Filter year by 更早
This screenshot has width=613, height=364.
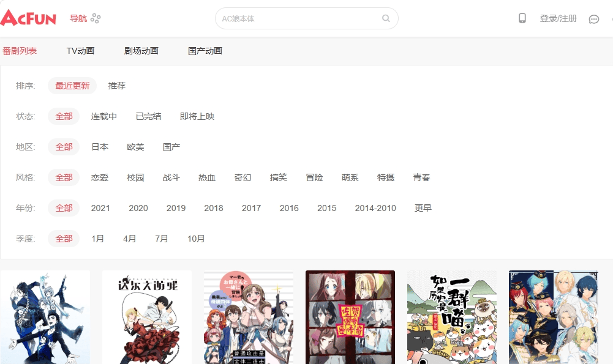click(423, 208)
